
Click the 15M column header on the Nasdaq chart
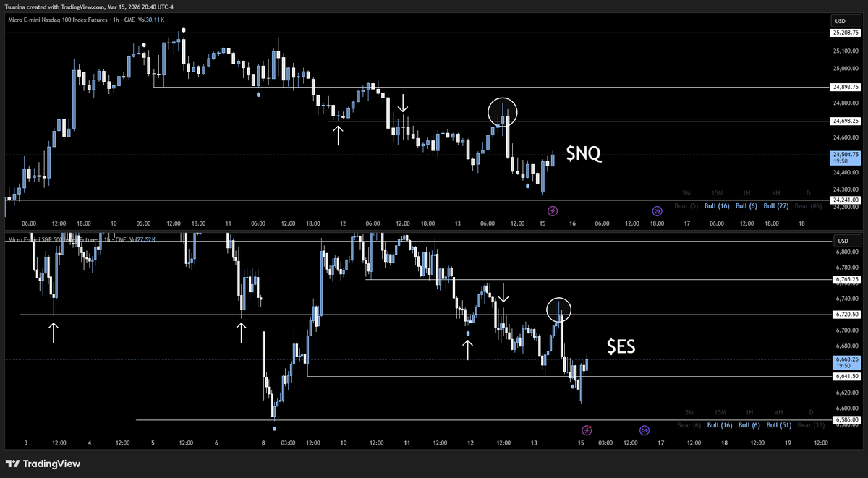point(718,193)
